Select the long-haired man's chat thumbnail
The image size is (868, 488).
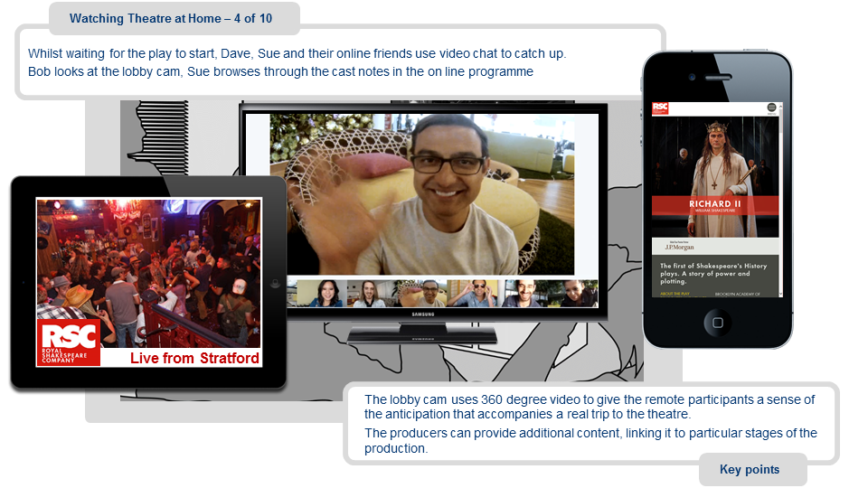pyautogui.click(x=369, y=294)
